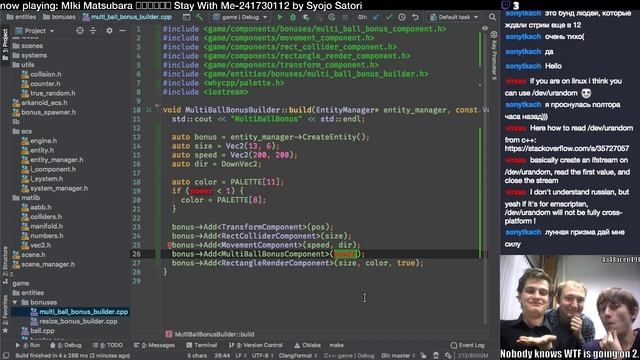The height and width of the screenshot is (360, 640).
Task: Open Search Everywhere magnifier icon
Action: [492, 17]
